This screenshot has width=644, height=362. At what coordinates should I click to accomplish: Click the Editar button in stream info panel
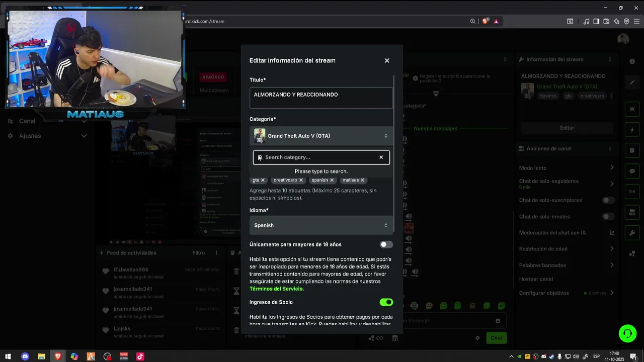567,128
